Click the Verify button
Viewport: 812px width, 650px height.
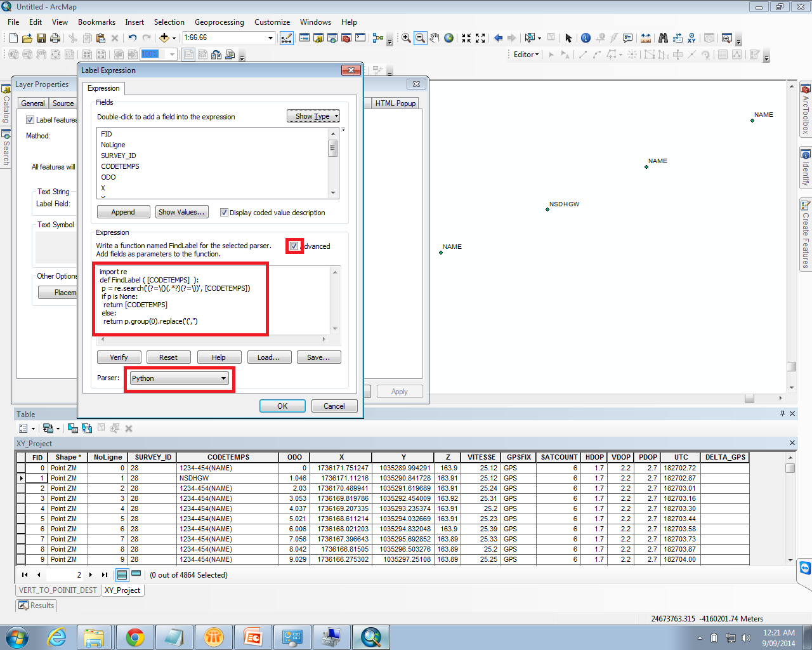coord(119,357)
